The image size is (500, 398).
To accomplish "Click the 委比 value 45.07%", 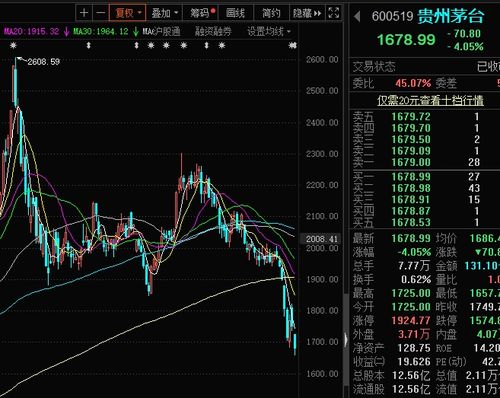I will (x=413, y=83).
